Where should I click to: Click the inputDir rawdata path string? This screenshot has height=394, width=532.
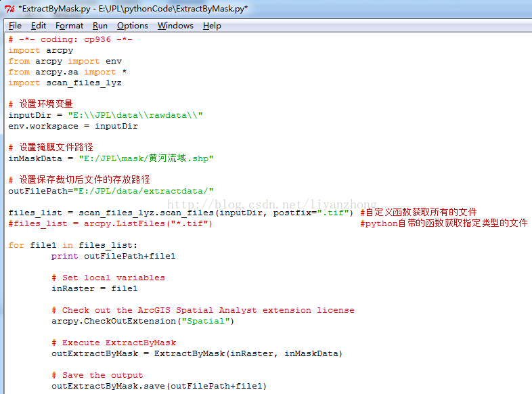tap(135, 115)
